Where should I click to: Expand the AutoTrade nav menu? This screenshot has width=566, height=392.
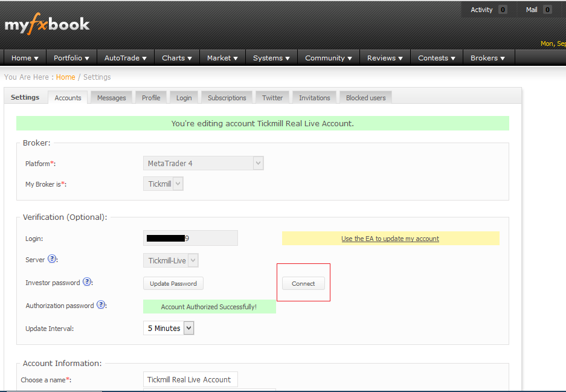(x=126, y=58)
